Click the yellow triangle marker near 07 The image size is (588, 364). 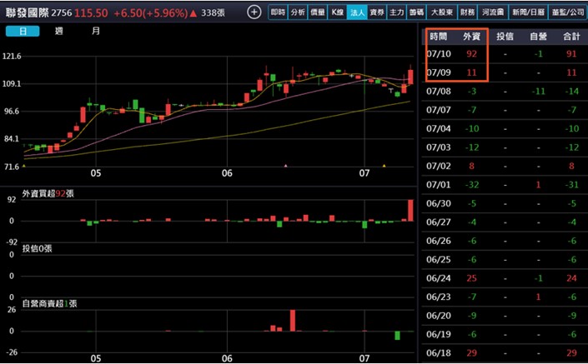384,165
